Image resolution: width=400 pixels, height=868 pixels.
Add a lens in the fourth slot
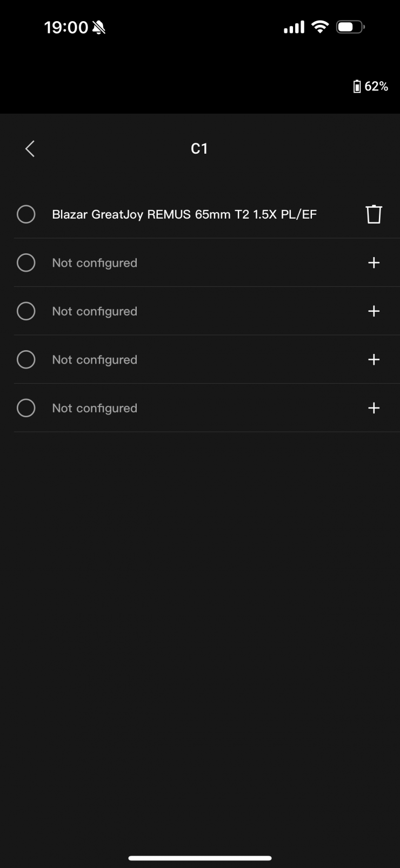click(x=374, y=360)
